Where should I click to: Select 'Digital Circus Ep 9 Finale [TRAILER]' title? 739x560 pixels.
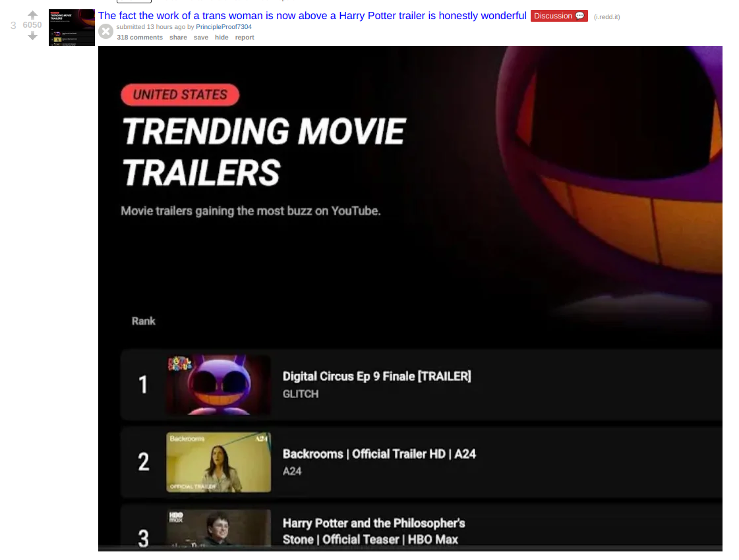pos(376,376)
